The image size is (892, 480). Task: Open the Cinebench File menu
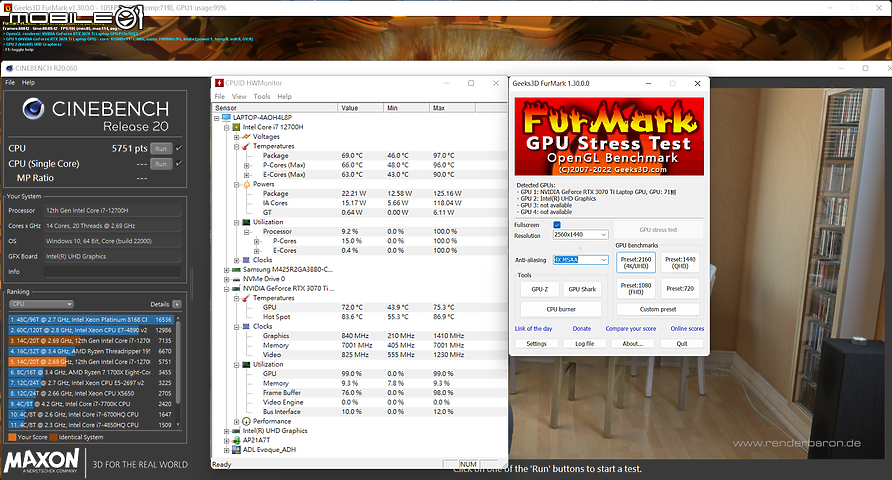click(x=10, y=82)
